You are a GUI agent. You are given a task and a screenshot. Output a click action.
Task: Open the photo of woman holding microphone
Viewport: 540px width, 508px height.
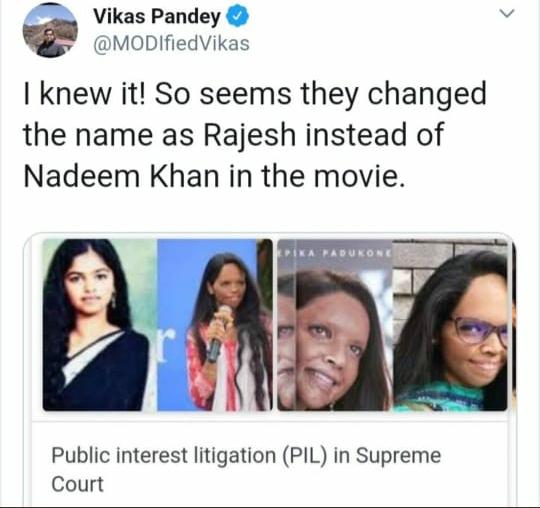coord(215,325)
